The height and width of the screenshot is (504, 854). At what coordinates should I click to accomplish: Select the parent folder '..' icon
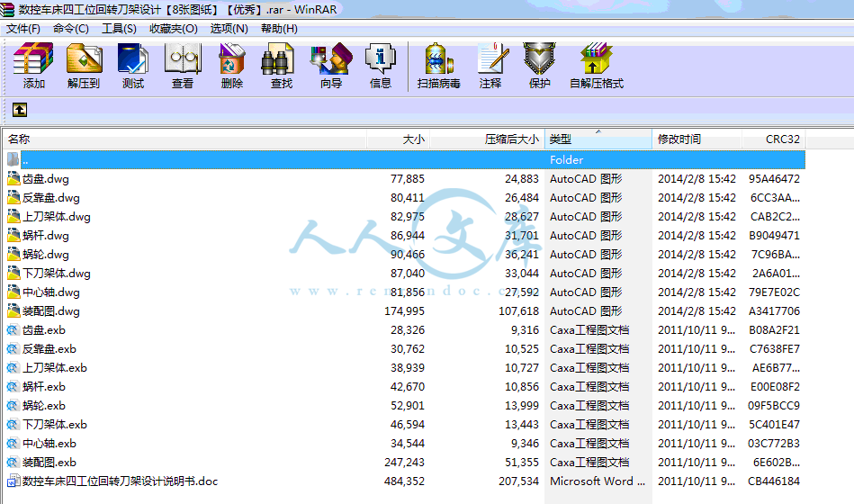(13, 159)
